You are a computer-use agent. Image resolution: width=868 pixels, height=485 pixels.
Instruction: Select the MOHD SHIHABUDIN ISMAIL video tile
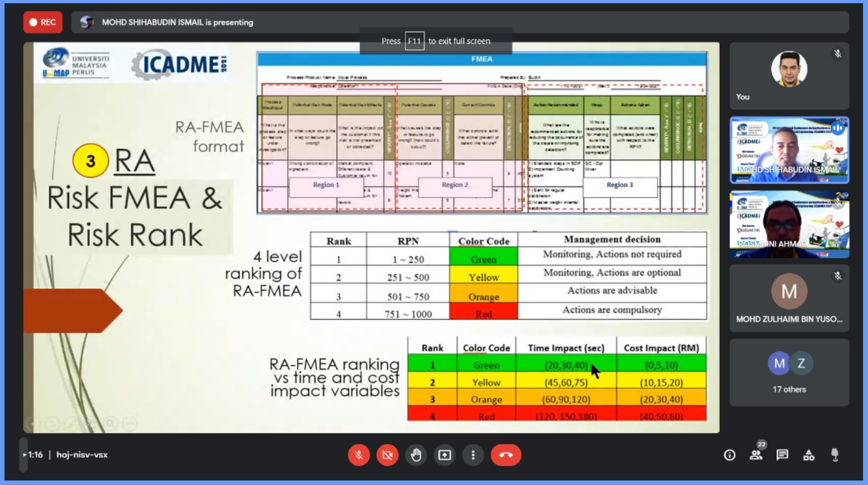(789, 150)
